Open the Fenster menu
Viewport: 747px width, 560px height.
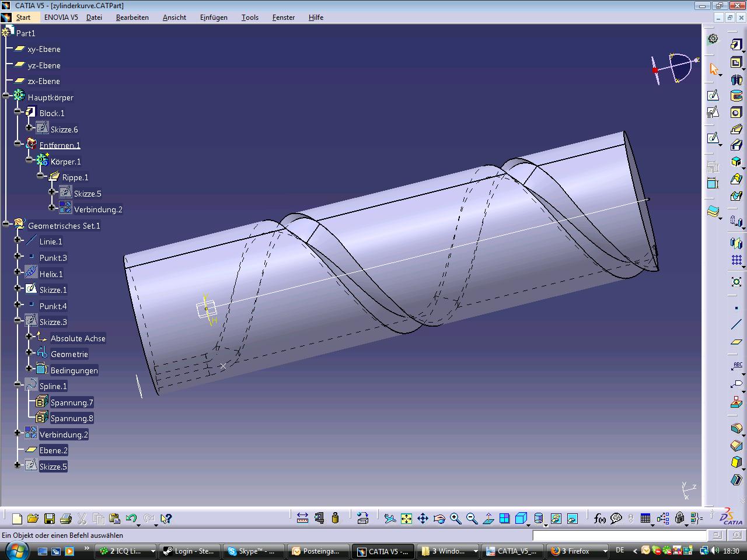click(284, 17)
